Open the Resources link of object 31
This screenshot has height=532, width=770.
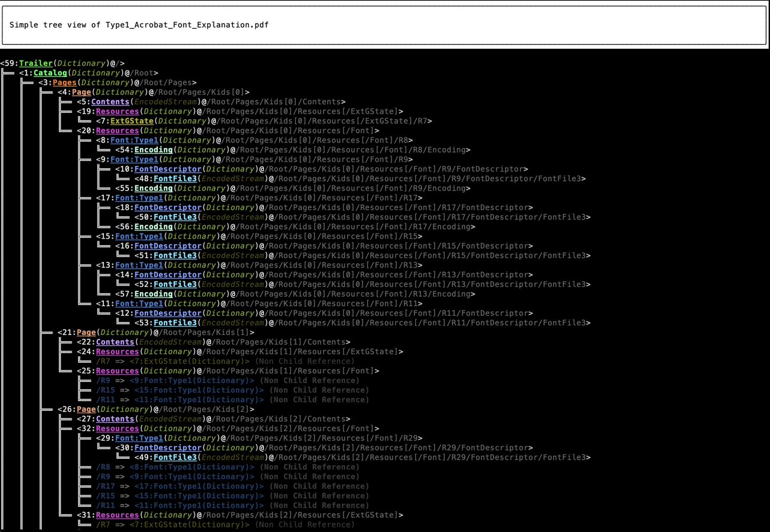[x=117, y=516]
